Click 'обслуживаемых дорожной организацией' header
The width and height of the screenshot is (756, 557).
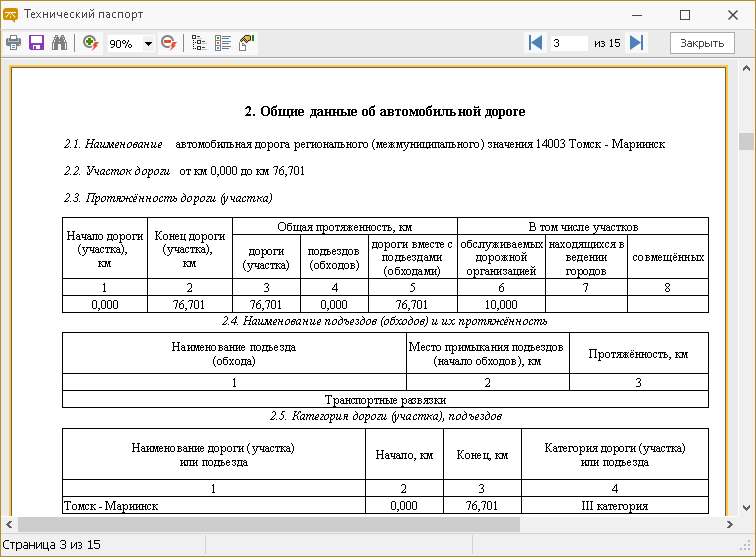click(x=501, y=257)
